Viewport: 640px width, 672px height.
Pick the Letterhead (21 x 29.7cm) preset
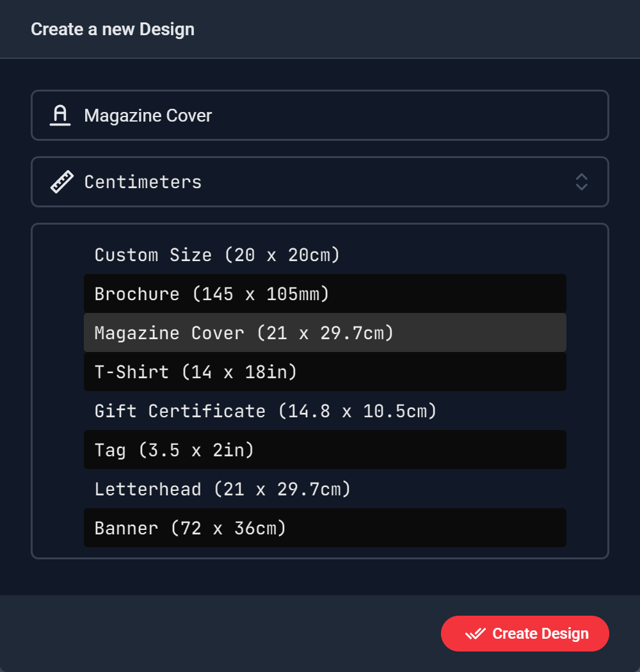[325, 489]
